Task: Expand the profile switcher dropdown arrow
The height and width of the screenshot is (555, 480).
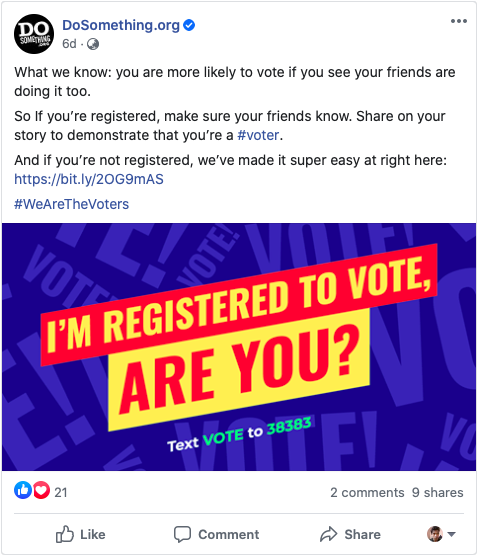Action: point(451,534)
